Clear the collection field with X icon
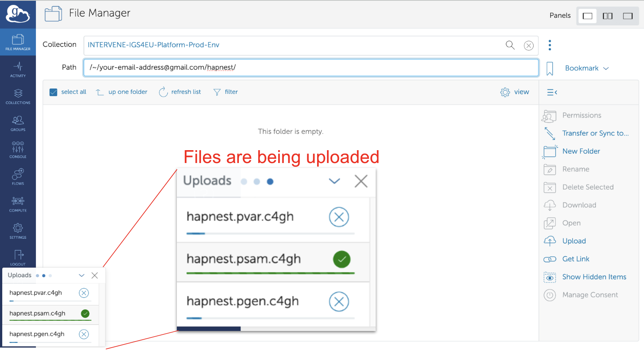644x351 pixels. [x=528, y=45]
